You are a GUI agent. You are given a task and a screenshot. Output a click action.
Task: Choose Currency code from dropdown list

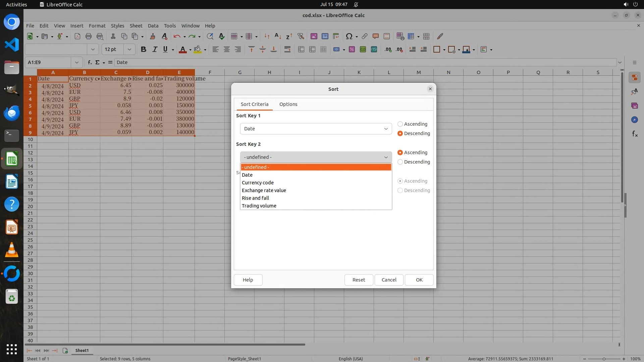point(258,183)
